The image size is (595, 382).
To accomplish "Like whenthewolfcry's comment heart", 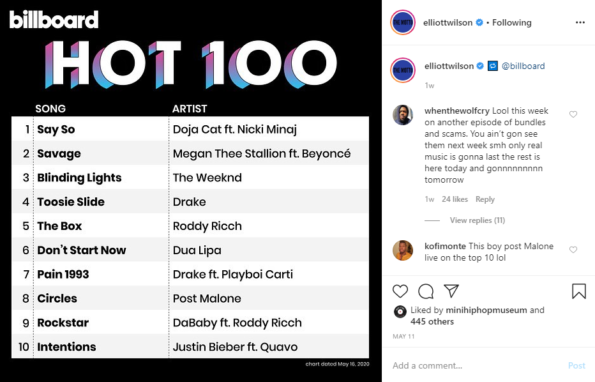I will (x=573, y=114).
